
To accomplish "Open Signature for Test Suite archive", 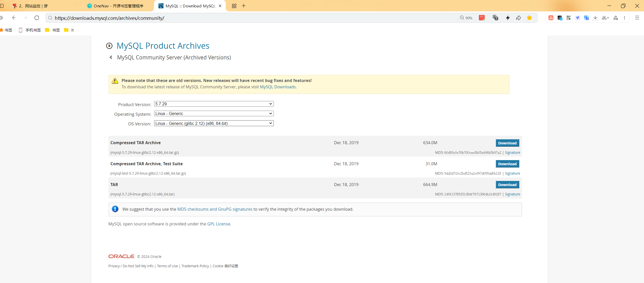I will pos(512,173).
